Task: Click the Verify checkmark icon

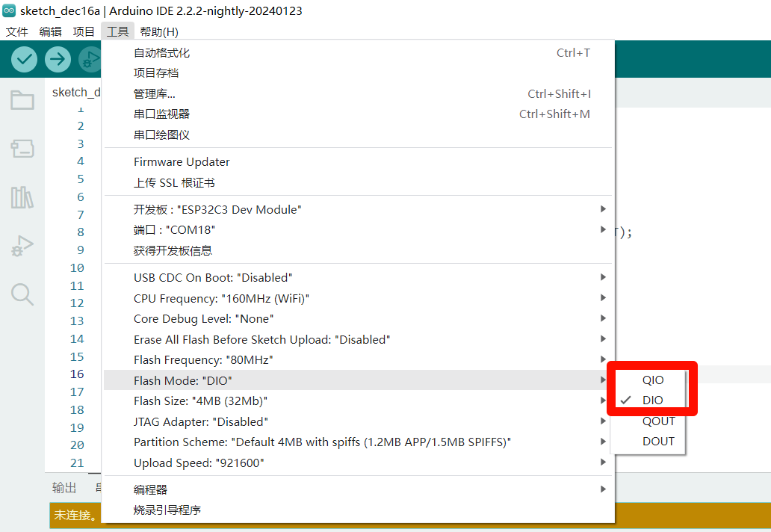Action: click(25, 59)
